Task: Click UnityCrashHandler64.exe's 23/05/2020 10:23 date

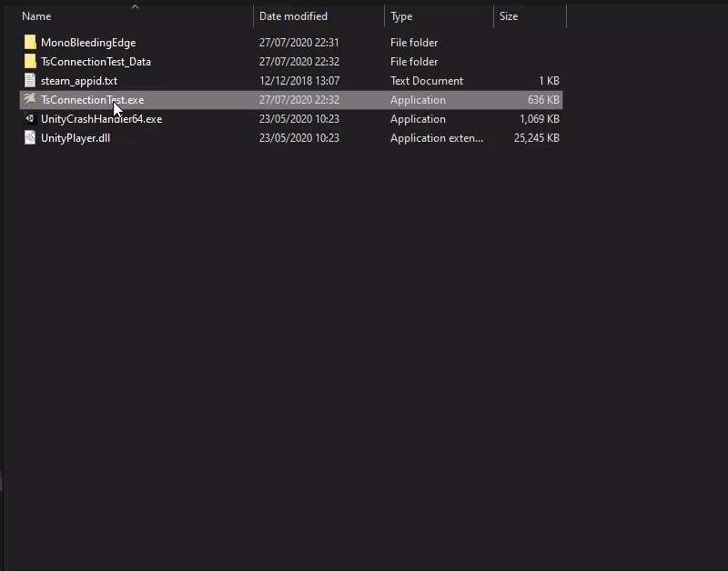Action: click(299, 119)
